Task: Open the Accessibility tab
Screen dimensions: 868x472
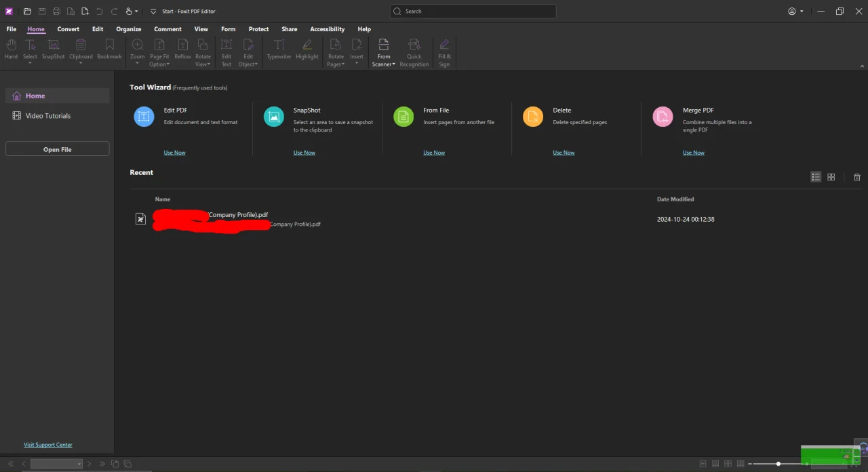Action: 328,29
